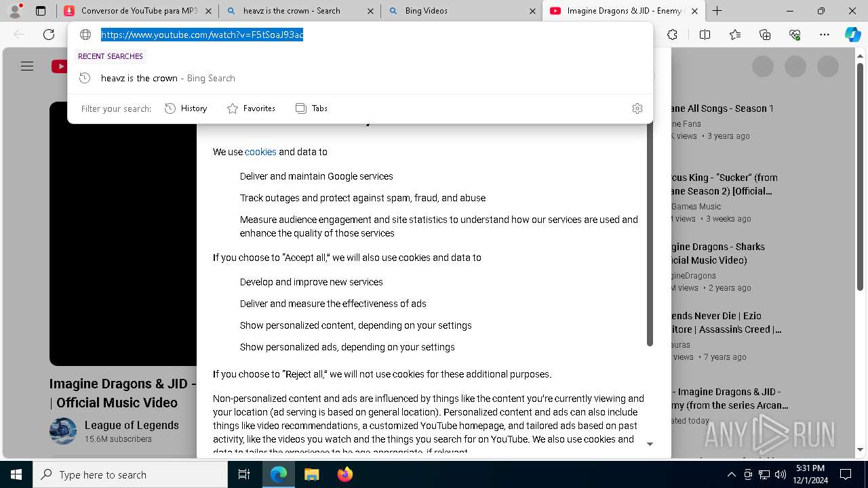The height and width of the screenshot is (488, 868).
Task: Open the League of Legends channel name
Action: 132,425
